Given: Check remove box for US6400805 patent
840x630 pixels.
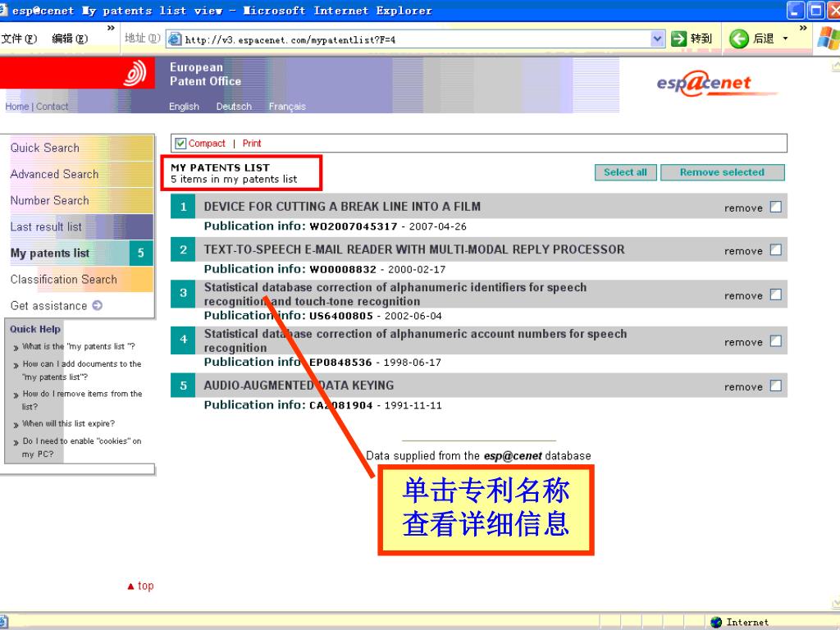Looking at the screenshot, I should pos(776,294).
